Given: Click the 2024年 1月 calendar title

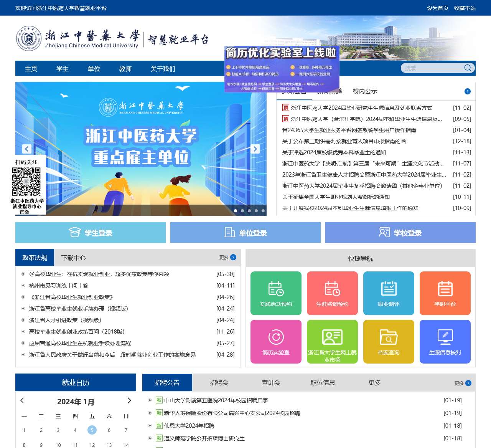Looking at the screenshot, I should pyautogui.click(x=76, y=402).
